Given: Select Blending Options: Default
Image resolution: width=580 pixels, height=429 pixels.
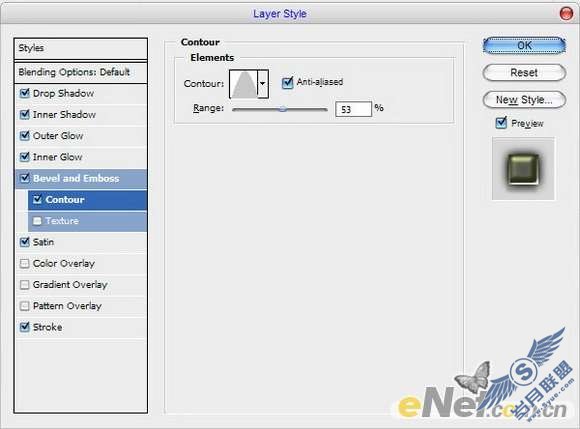Looking at the screenshot, I should [81, 72].
